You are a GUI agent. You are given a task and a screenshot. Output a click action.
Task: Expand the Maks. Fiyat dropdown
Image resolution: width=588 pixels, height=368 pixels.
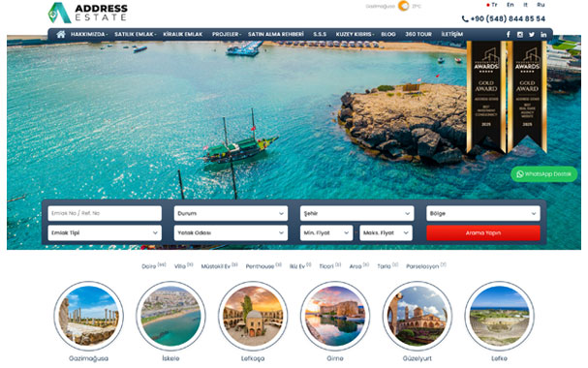click(x=386, y=232)
